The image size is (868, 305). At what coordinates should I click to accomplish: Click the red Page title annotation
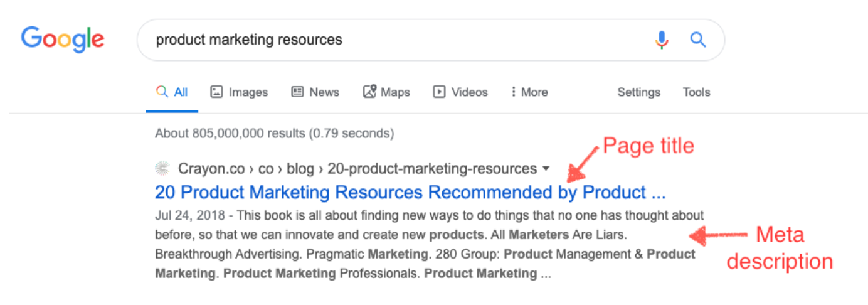pyautogui.click(x=648, y=146)
